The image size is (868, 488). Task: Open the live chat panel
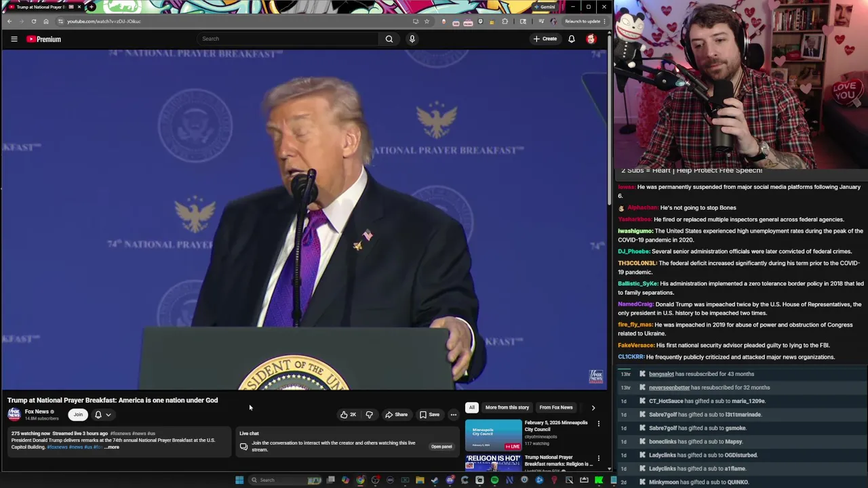(441, 447)
